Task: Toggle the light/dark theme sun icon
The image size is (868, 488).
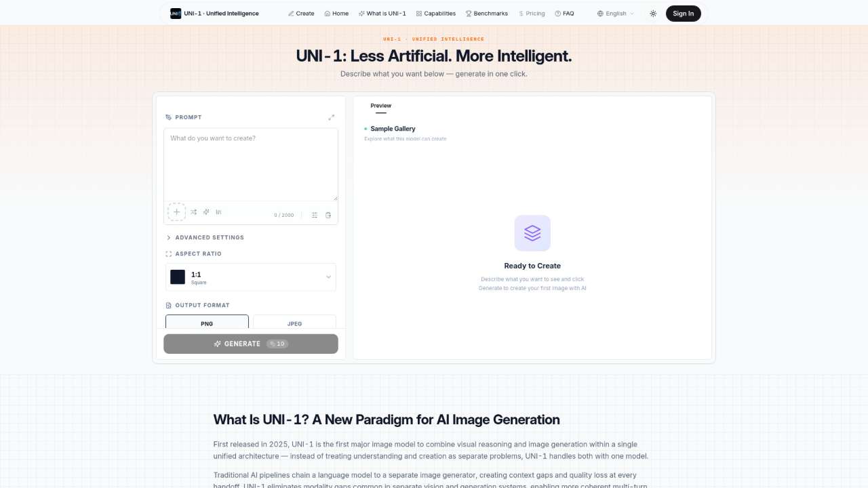Action: (x=653, y=14)
